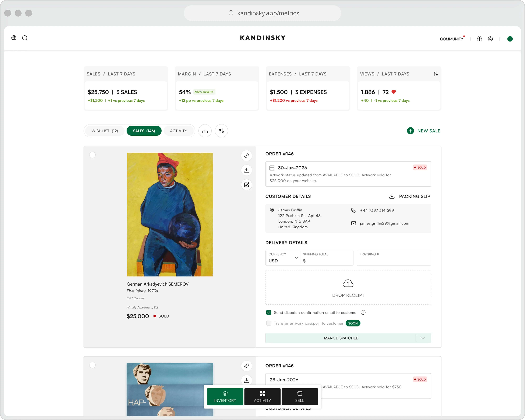Click the $25,750 | 3 SALES value

pyautogui.click(x=112, y=92)
